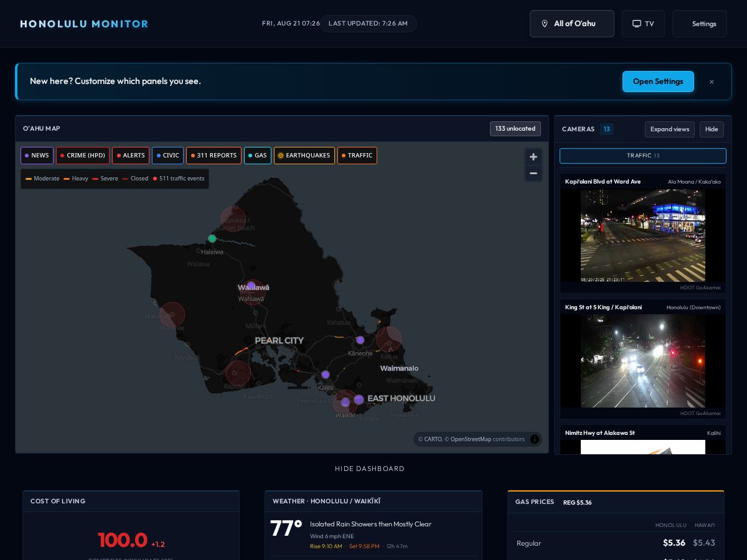This screenshot has height=560, width=747.
Task: Click the location pin icon by All of O'ahu
Action: pyautogui.click(x=545, y=24)
